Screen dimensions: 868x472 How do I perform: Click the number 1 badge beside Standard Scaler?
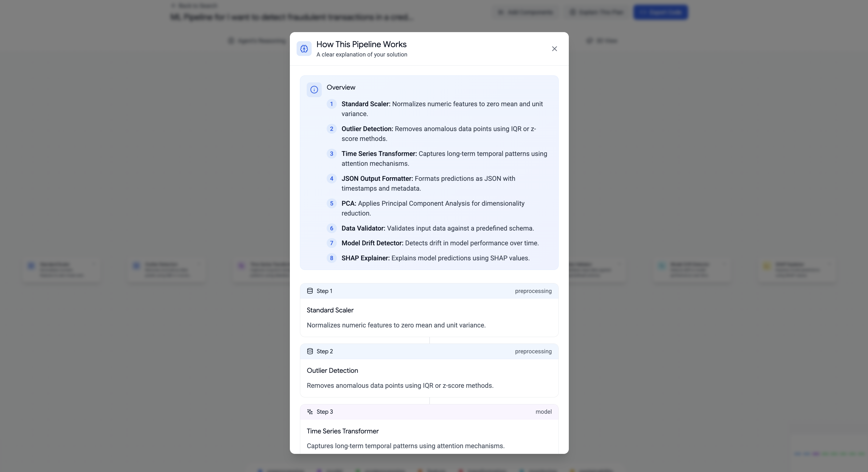332,104
